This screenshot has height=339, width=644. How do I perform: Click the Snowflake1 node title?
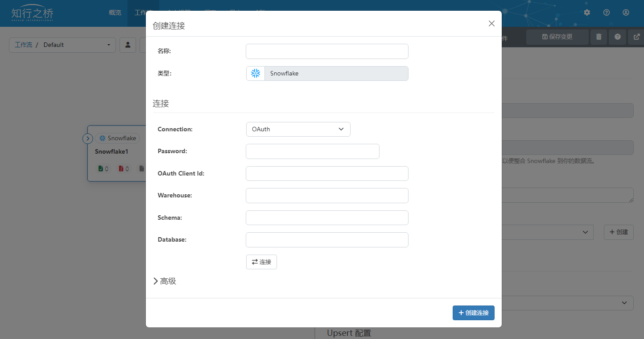coord(111,152)
